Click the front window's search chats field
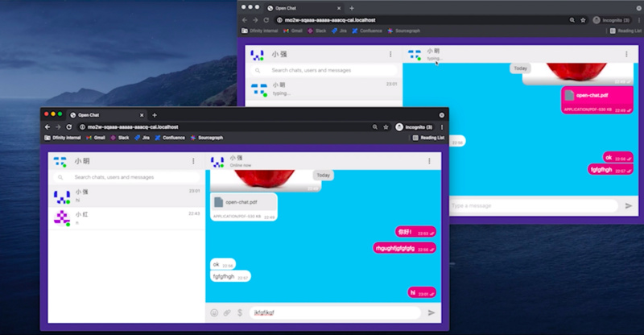 click(x=125, y=177)
